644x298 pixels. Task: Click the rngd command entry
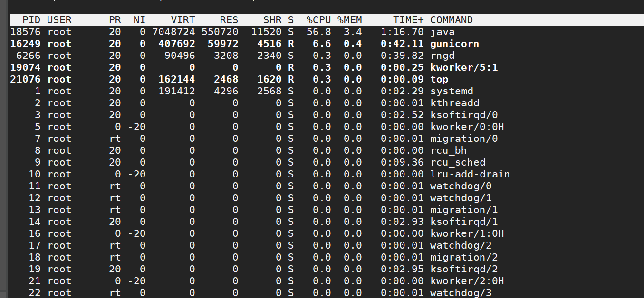[x=442, y=56]
